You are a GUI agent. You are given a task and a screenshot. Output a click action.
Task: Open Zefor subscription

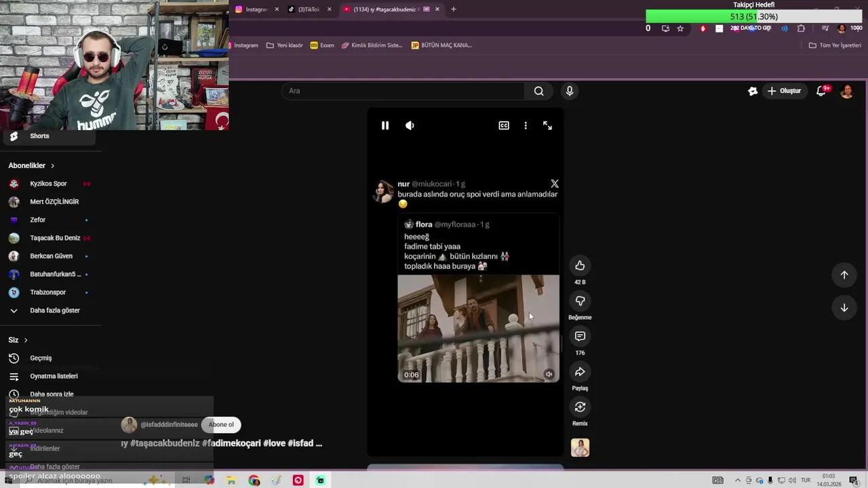coord(49,220)
